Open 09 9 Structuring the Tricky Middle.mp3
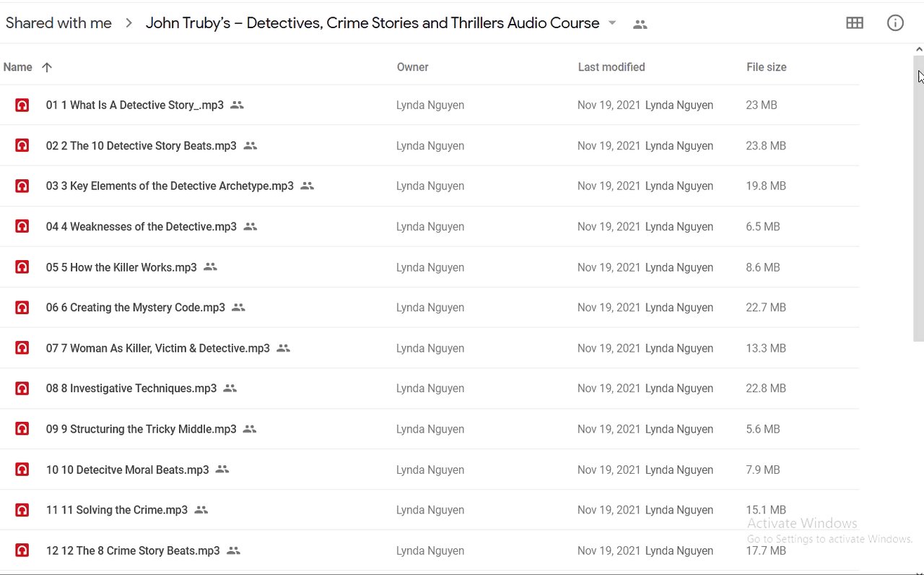The image size is (924, 575). click(x=141, y=429)
